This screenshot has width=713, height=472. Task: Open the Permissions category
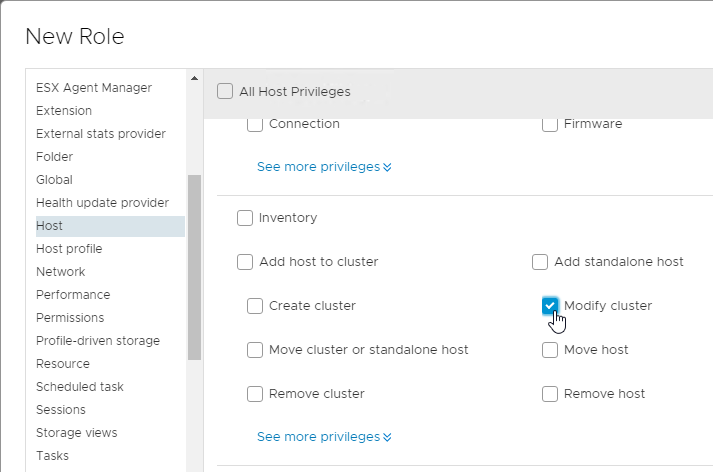70,318
